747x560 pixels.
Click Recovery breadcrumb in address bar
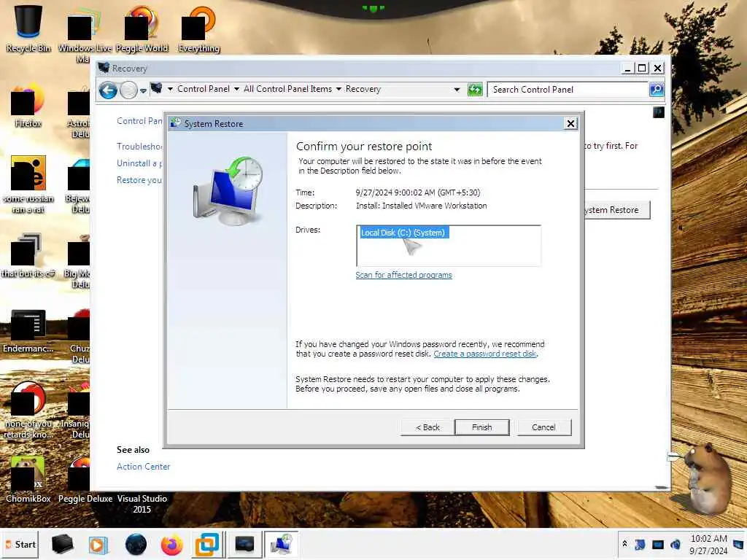click(x=363, y=89)
